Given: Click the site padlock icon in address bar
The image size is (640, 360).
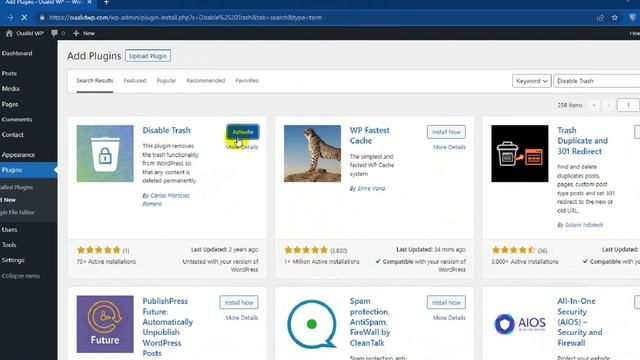Looking at the screenshot, I should point(42,18).
